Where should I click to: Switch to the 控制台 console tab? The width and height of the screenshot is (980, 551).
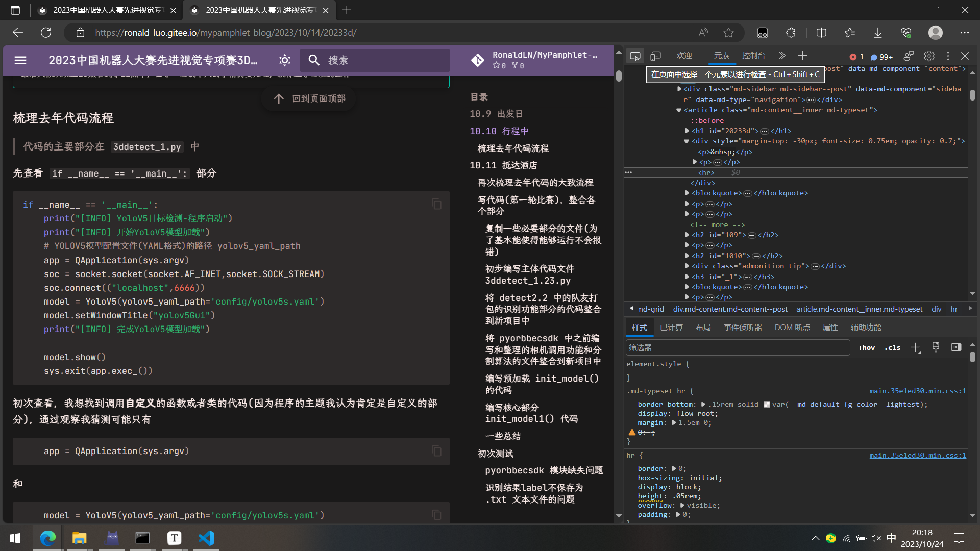coord(753,56)
